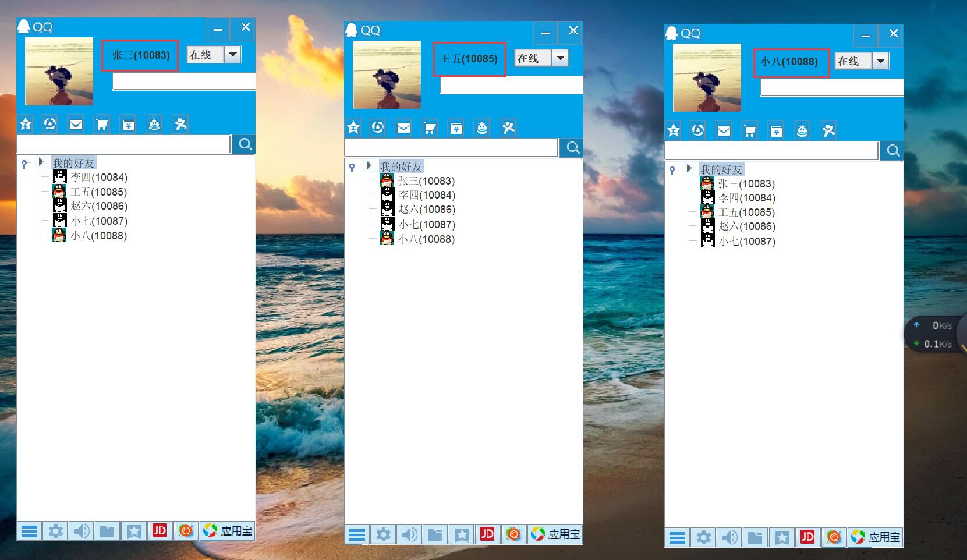This screenshot has height=560, width=967.
Task: Click the star icon in 小八's window toolbar
Action: click(674, 130)
